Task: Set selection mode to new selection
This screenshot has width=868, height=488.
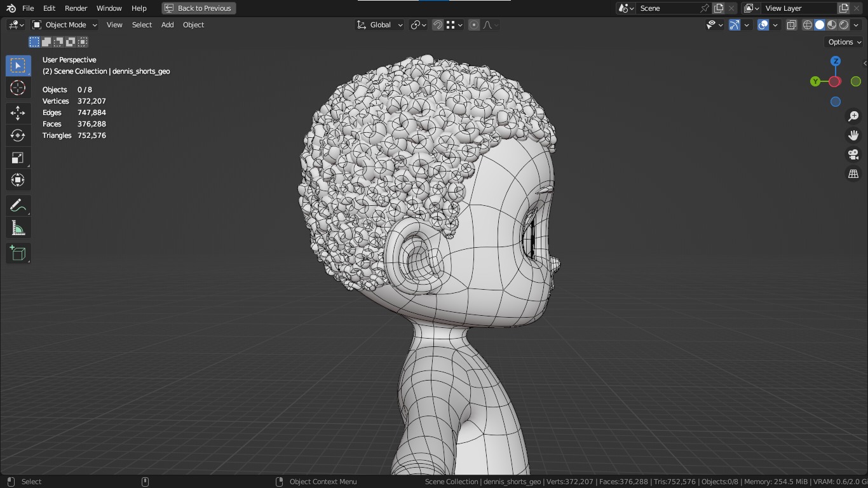Action: [34, 42]
